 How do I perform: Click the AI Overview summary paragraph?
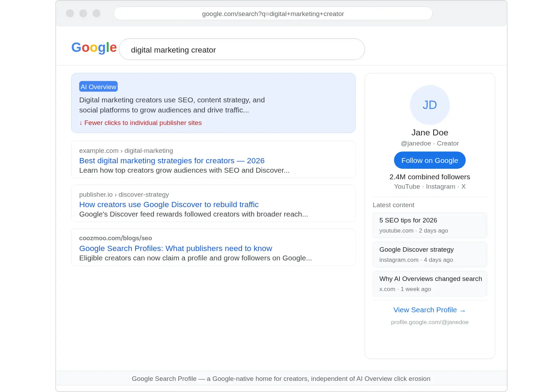coord(172,105)
